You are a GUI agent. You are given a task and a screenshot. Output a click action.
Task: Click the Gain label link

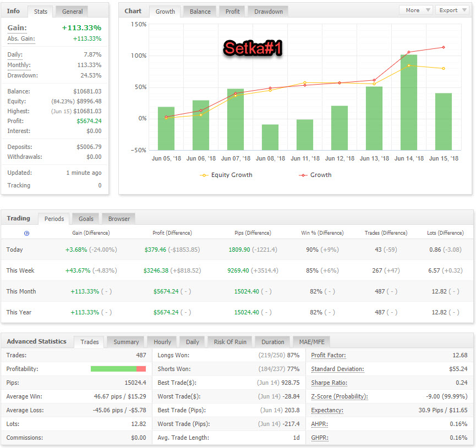(17, 28)
